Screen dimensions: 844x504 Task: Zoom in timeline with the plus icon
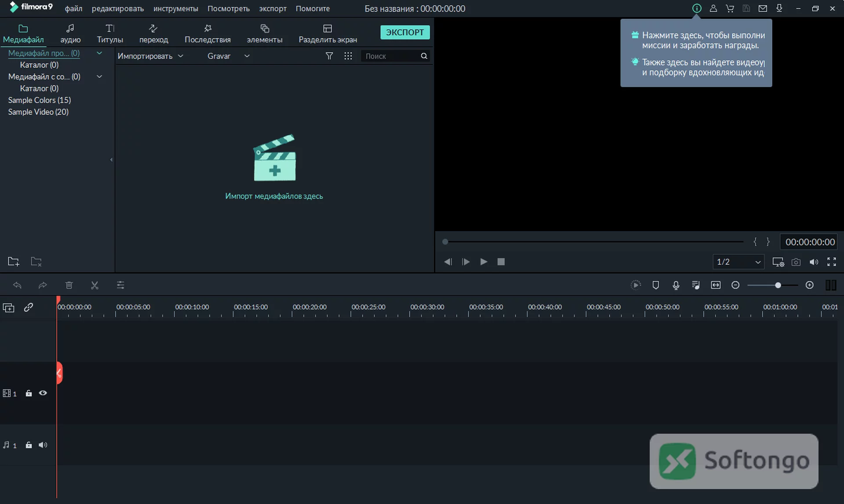[810, 285]
